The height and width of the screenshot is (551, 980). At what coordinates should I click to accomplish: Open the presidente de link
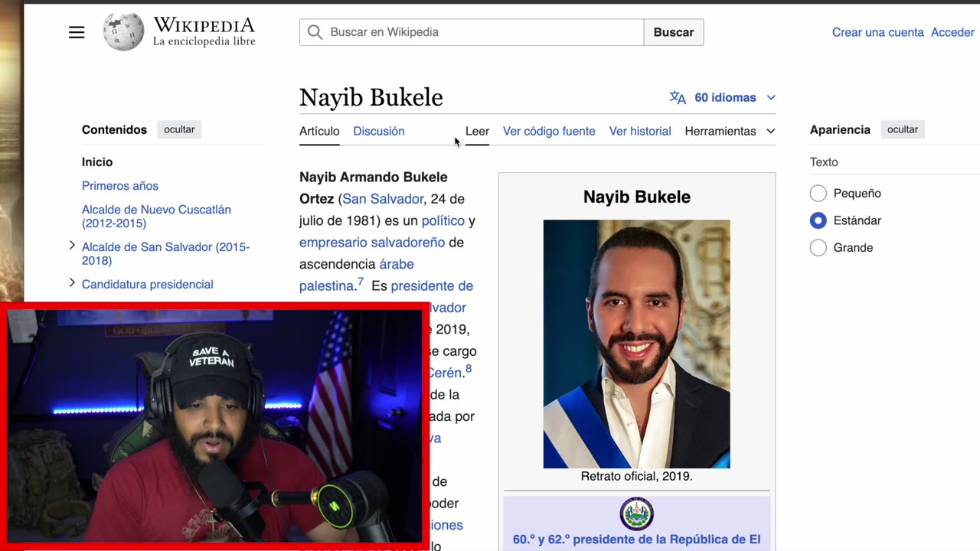click(x=432, y=286)
